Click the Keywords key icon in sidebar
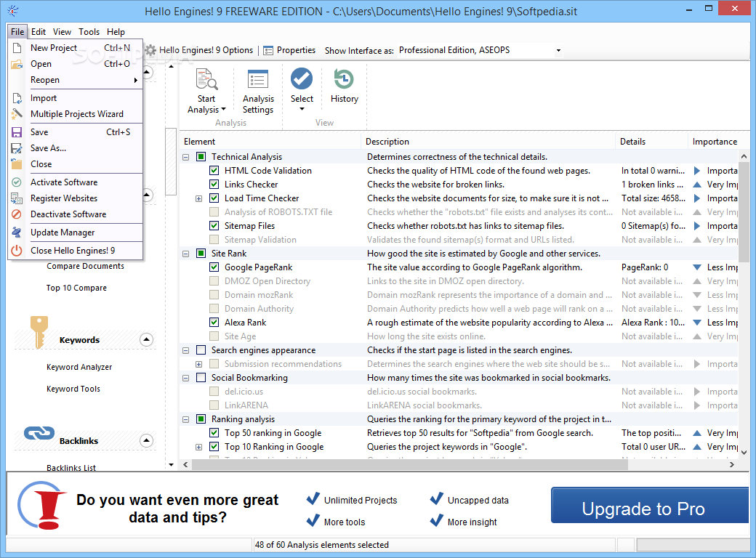This screenshot has width=756, height=558. click(x=39, y=331)
